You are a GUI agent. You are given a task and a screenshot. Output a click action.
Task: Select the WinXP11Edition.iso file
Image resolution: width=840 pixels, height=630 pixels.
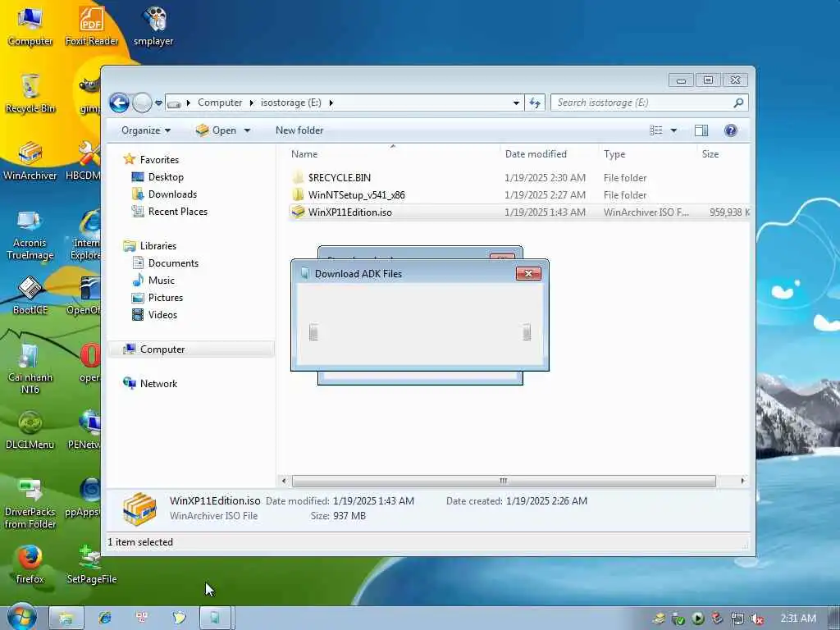518,212
